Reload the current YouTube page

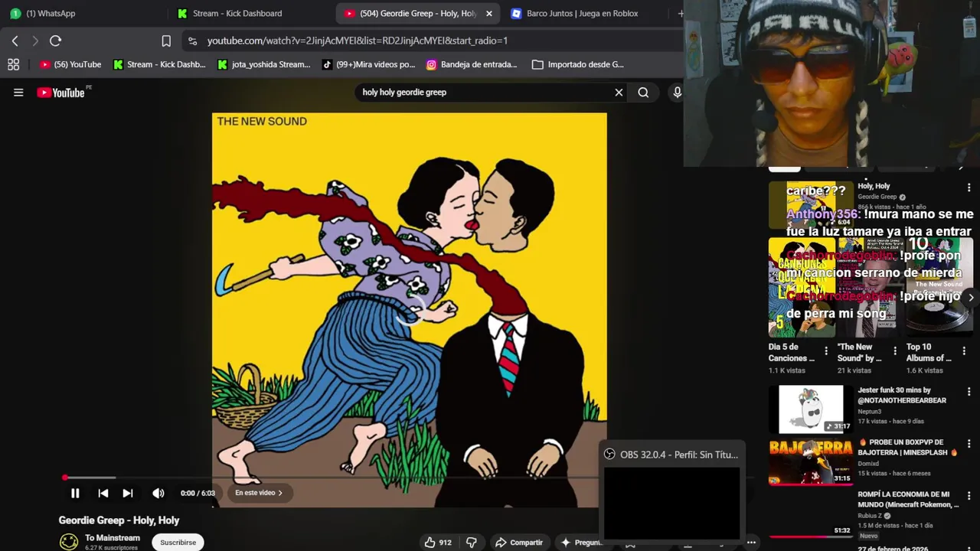(x=55, y=41)
